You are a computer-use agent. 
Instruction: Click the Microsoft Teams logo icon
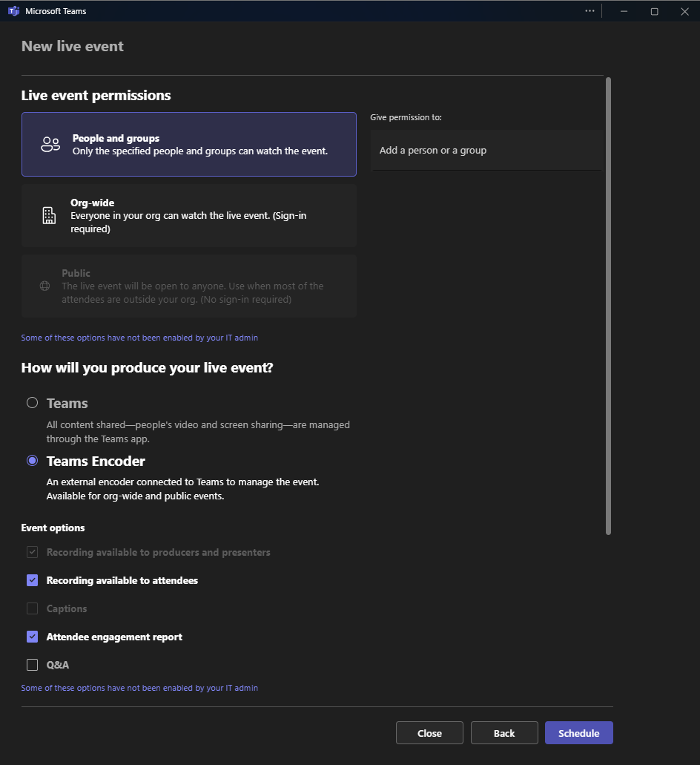click(x=13, y=11)
